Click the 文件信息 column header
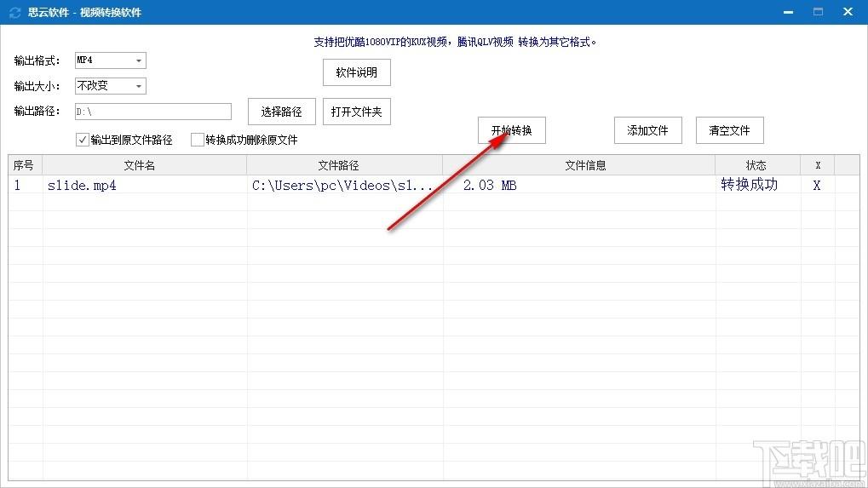Screen dimensions: 868x488 [x=579, y=165]
